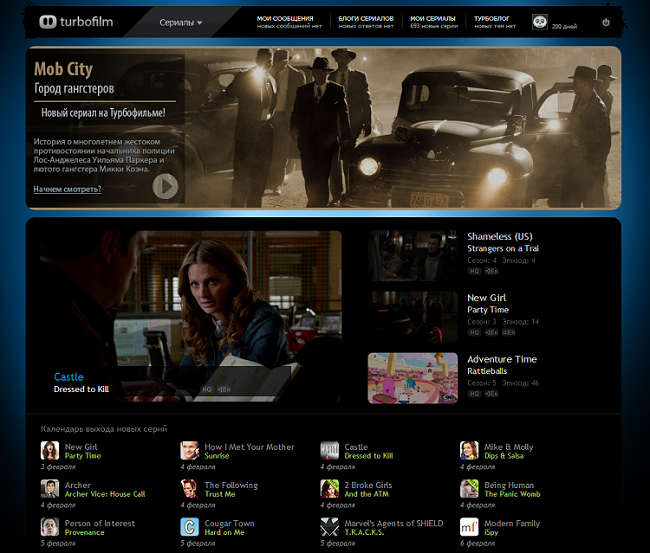
Task: Open Dips & Salsa episode link
Action: [x=504, y=456]
